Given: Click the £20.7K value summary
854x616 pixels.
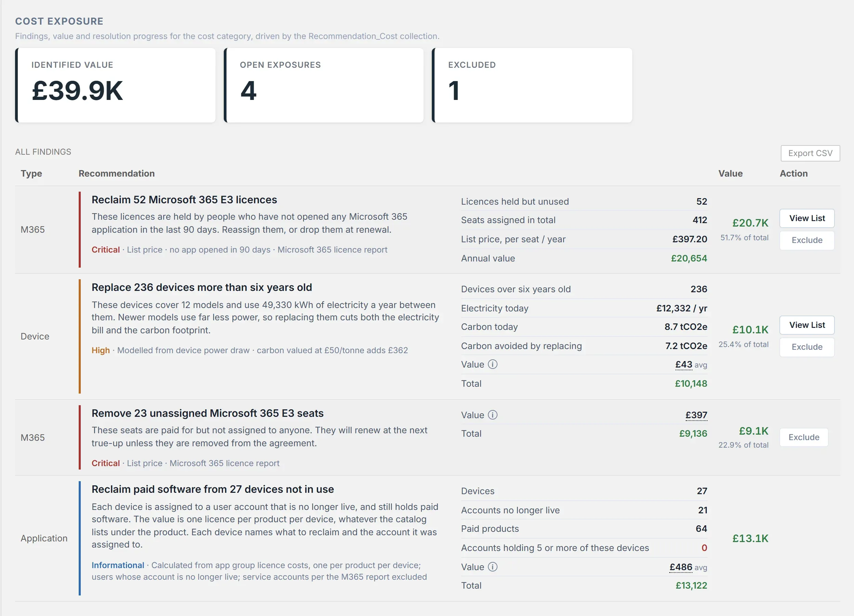Looking at the screenshot, I should tap(750, 223).
